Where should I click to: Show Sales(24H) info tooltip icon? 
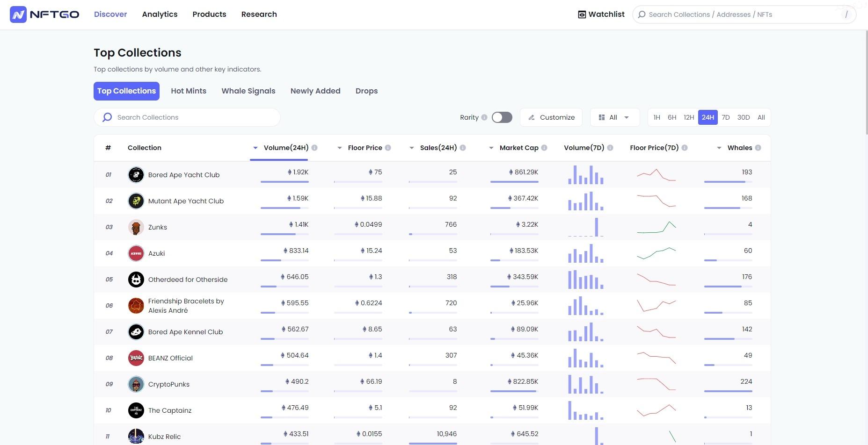[463, 148]
